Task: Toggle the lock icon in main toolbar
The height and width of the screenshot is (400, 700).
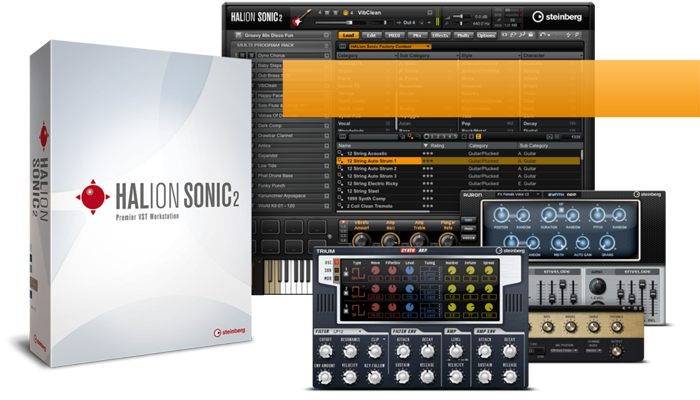Action: (530, 35)
